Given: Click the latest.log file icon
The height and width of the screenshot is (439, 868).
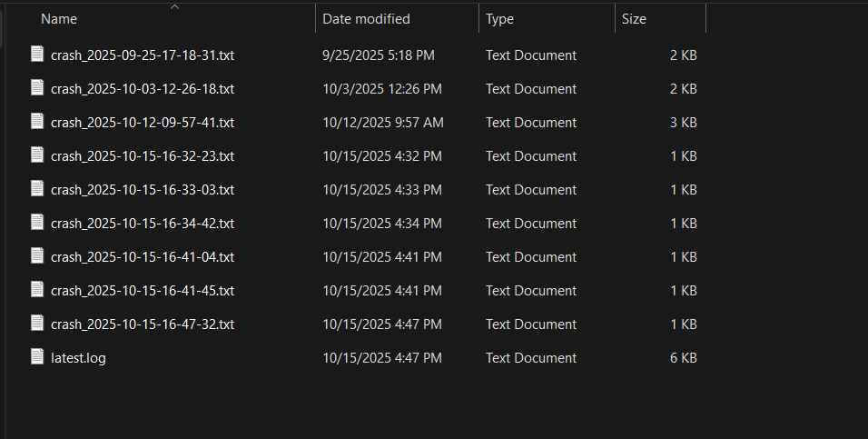Looking at the screenshot, I should click(37, 357).
